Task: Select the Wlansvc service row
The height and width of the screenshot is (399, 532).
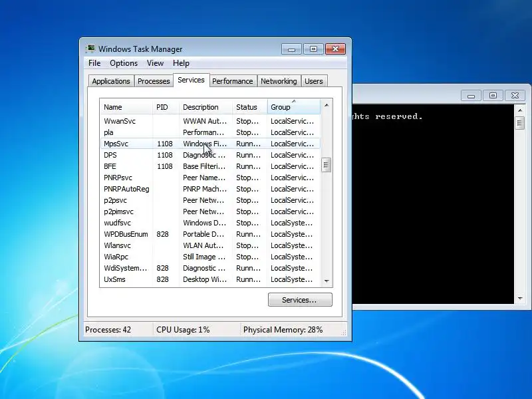Action: (210, 245)
